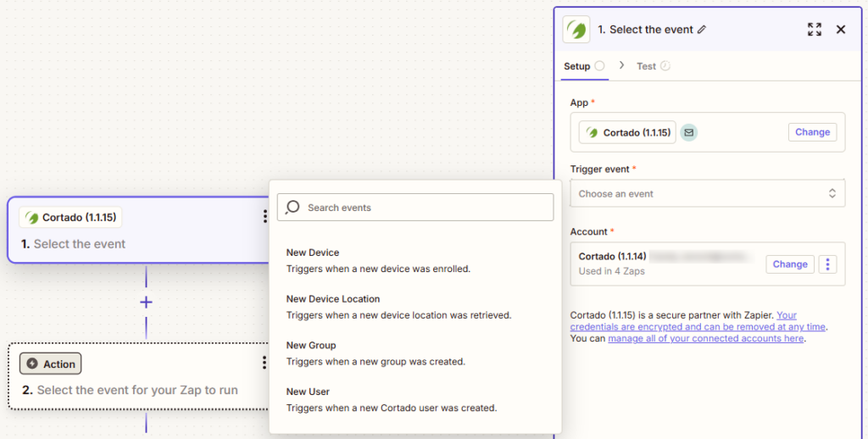Select the New Group trigger event

pyautogui.click(x=415, y=353)
